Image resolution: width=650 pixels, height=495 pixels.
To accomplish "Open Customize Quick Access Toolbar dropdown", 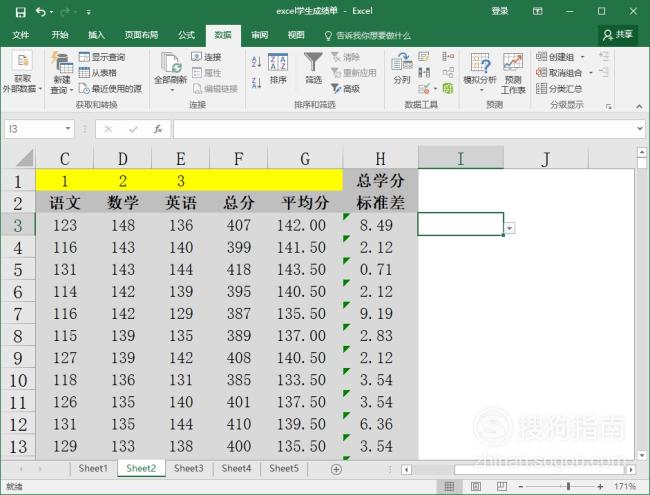I will tap(88, 12).
